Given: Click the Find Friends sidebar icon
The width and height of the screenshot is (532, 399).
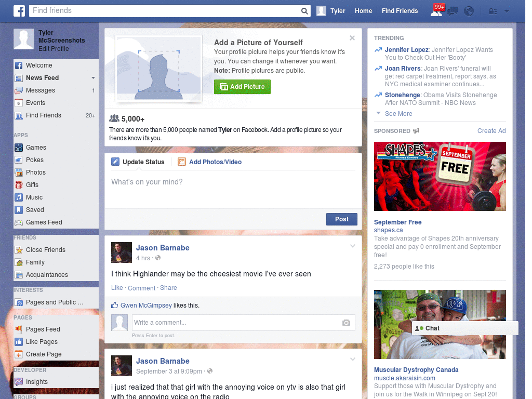Looking at the screenshot, I should tap(19, 115).
